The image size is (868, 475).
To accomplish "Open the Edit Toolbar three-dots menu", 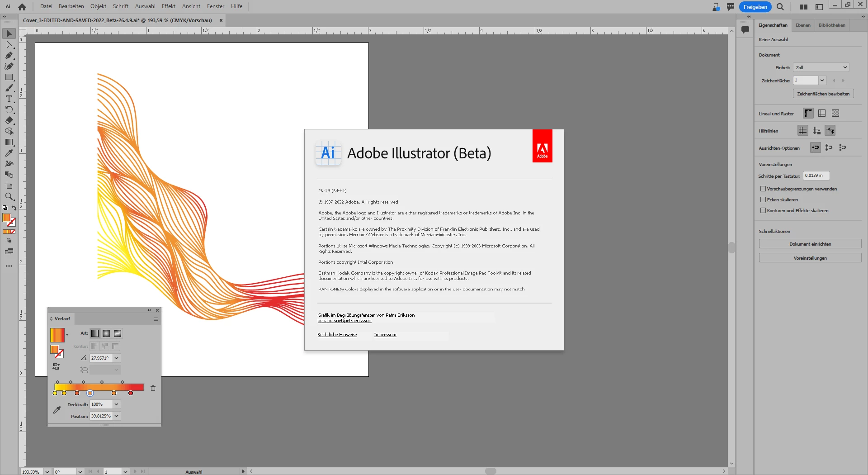I will point(9,266).
